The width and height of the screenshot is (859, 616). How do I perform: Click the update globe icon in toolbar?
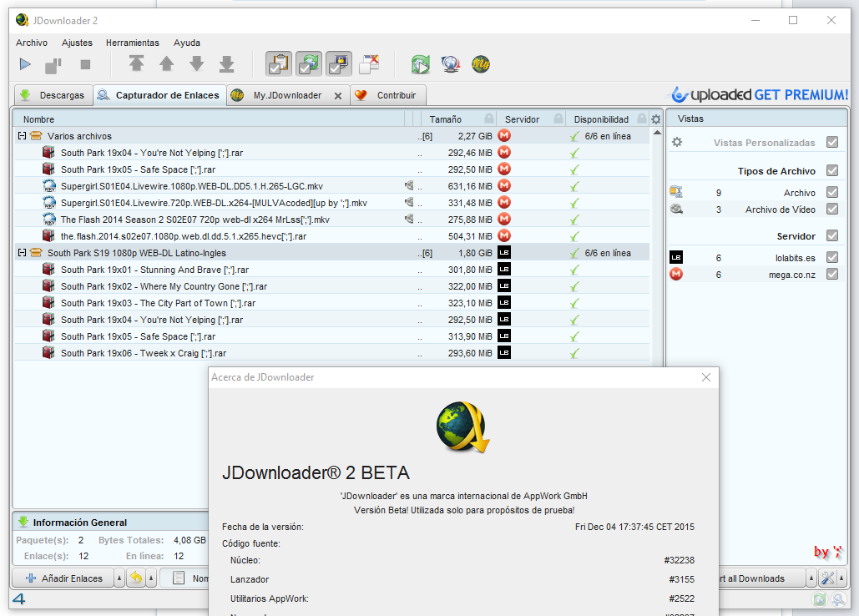pyautogui.click(x=450, y=64)
